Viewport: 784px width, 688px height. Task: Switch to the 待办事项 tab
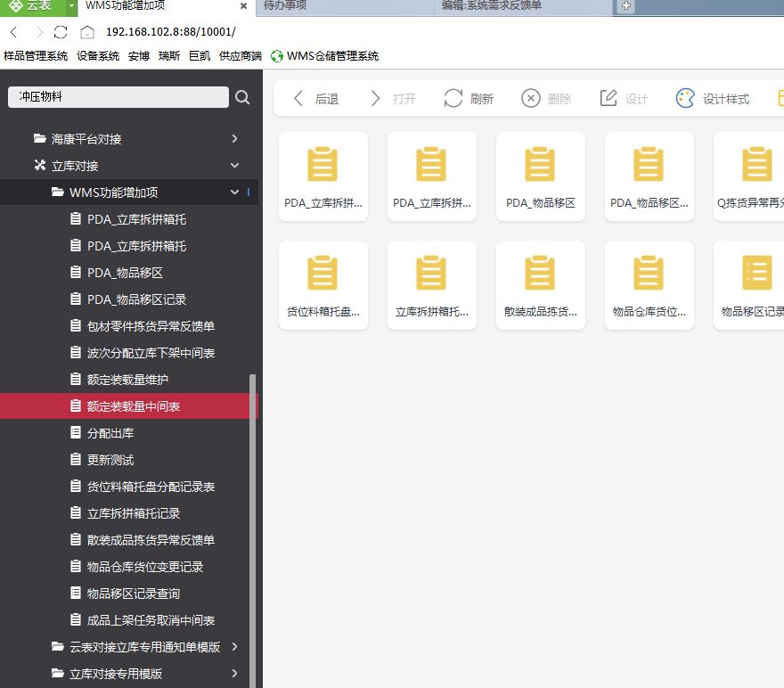345,6
